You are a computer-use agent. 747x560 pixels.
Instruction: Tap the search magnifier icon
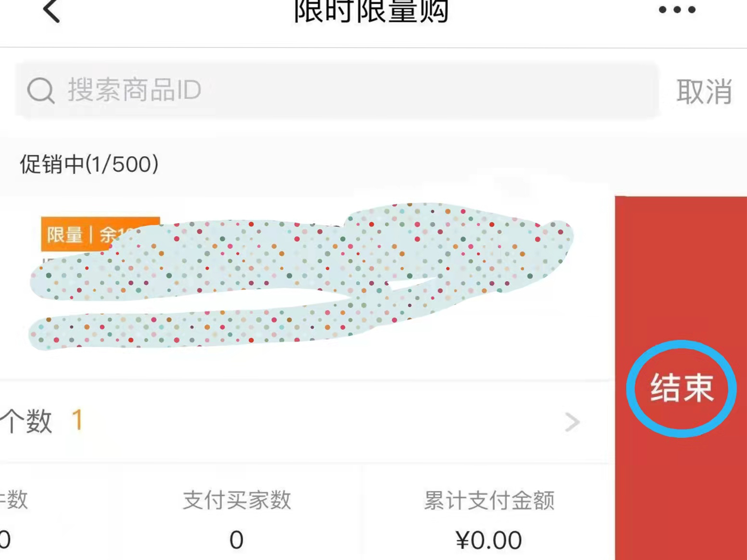[x=40, y=90]
